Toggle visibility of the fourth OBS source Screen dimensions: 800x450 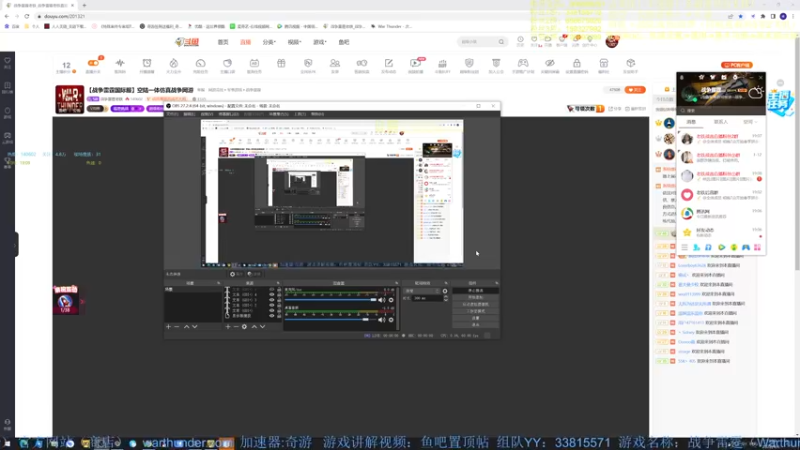[x=271, y=305]
